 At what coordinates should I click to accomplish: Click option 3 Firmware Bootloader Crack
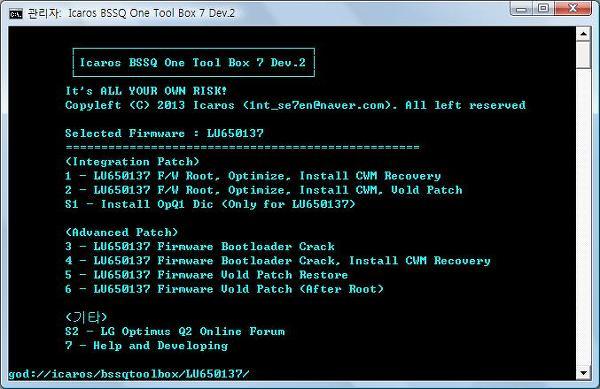click(200, 247)
